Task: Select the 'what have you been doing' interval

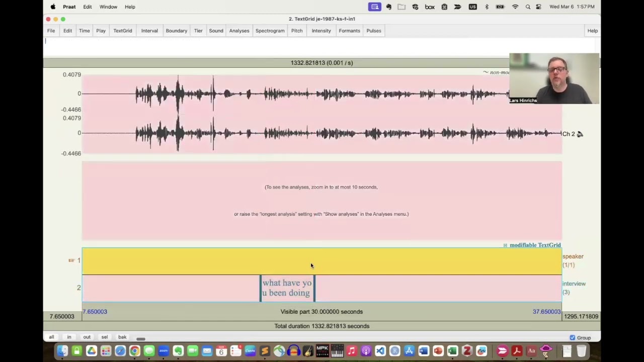Action: point(287,288)
